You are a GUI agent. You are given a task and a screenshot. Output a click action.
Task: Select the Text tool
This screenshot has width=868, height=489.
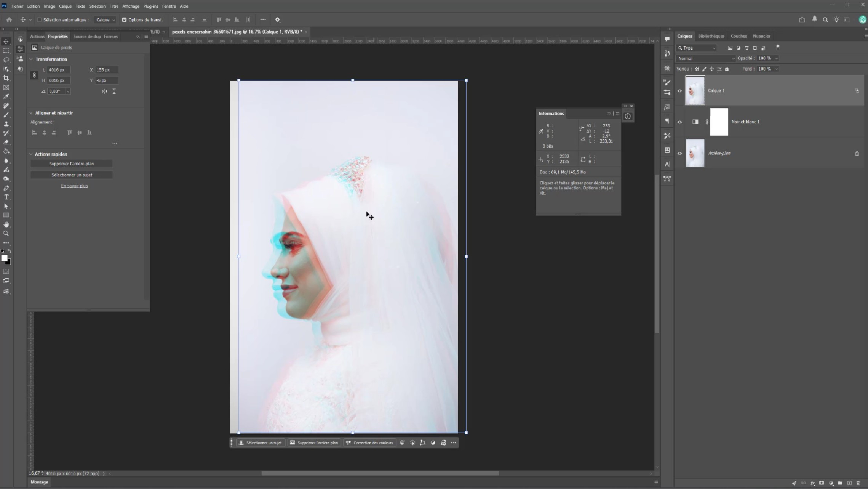(x=6, y=197)
